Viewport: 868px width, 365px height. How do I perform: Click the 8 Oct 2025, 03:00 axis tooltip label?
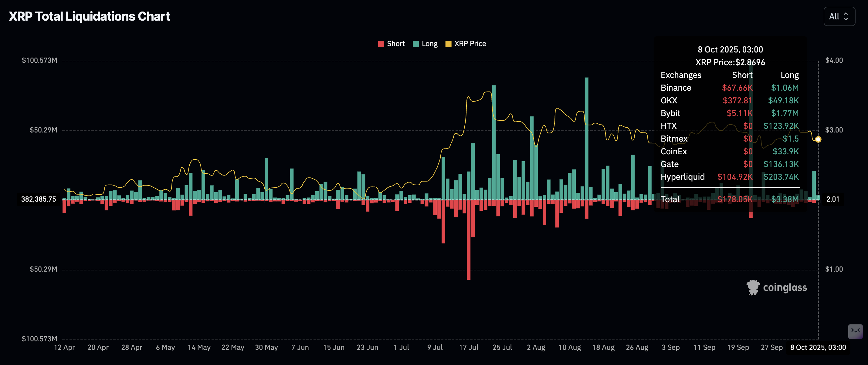818,347
